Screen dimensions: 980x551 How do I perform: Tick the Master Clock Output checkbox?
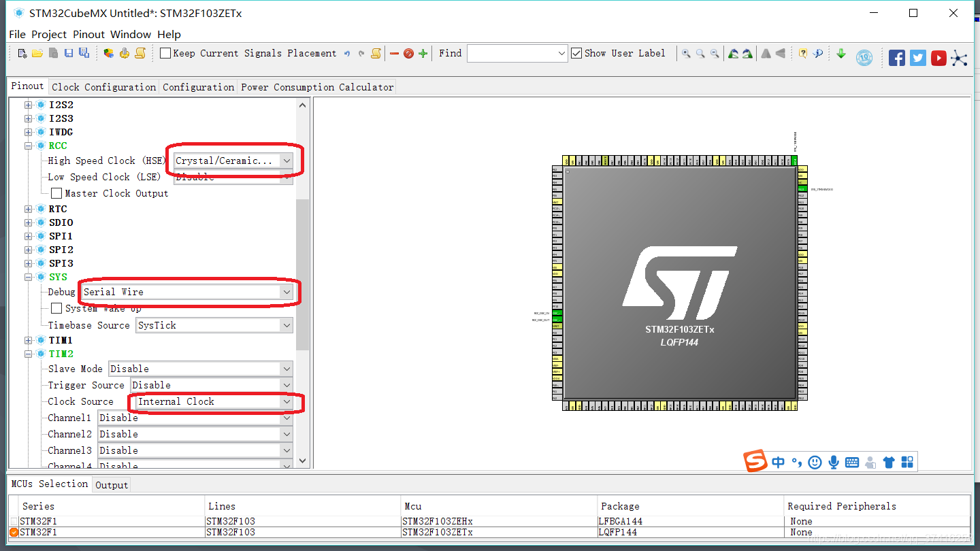coord(56,193)
